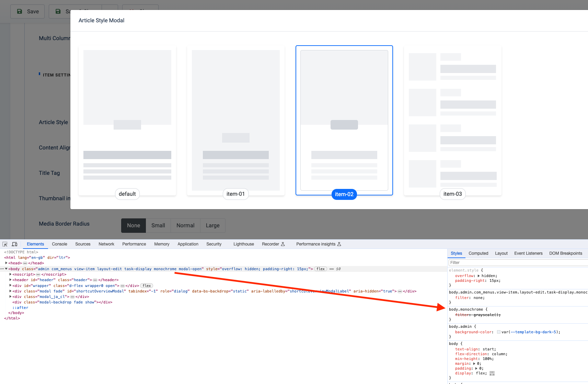The width and height of the screenshot is (588, 384).
Task: Switch to the Elements tab
Action: 35,244
